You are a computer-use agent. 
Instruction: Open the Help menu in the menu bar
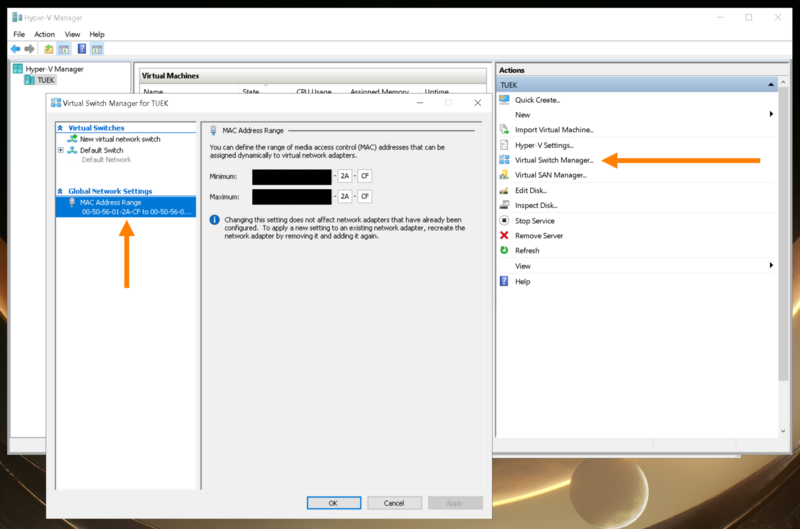(97, 34)
